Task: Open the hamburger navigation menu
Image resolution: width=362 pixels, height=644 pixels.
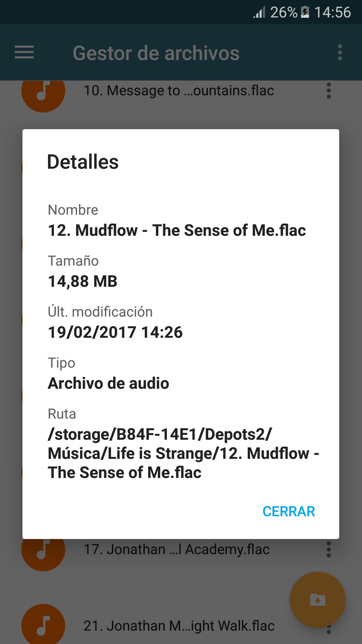Action: click(24, 52)
